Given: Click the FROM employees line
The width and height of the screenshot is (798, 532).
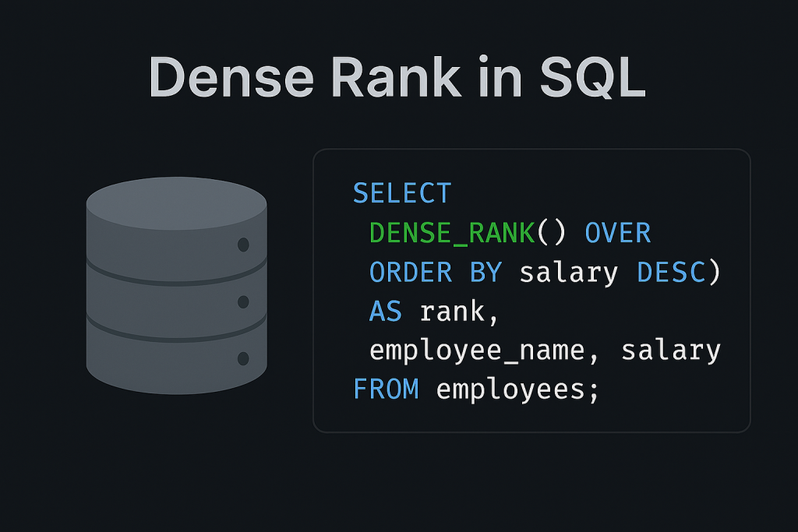Looking at the screenshot, I should (x=475, y=389).
